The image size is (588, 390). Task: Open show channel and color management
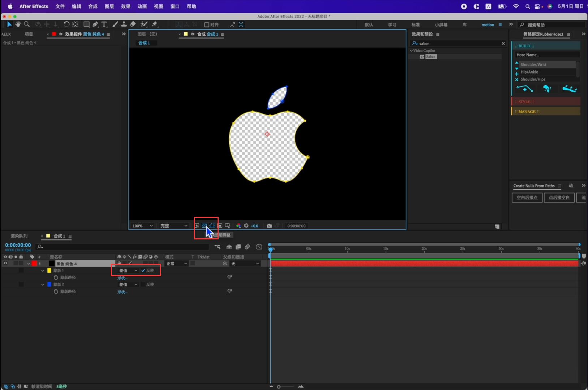pyautogui.click(x=239, y=226)
